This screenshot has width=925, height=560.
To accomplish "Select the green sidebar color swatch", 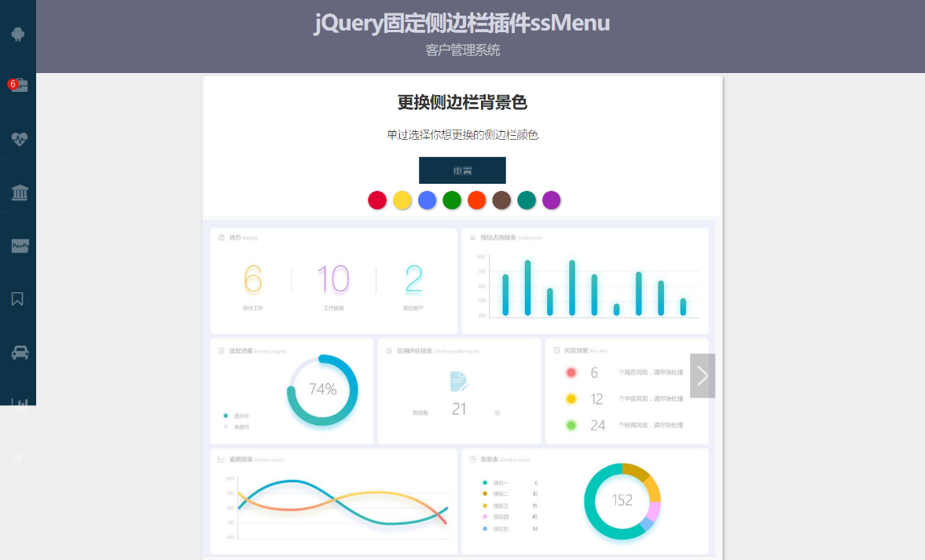I will [x=452, y=200].
